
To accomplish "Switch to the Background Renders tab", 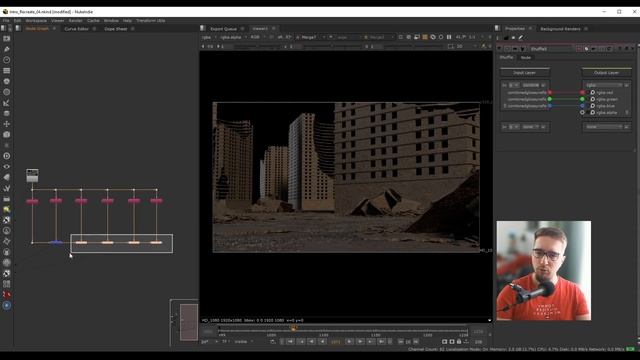I will 560,29.
